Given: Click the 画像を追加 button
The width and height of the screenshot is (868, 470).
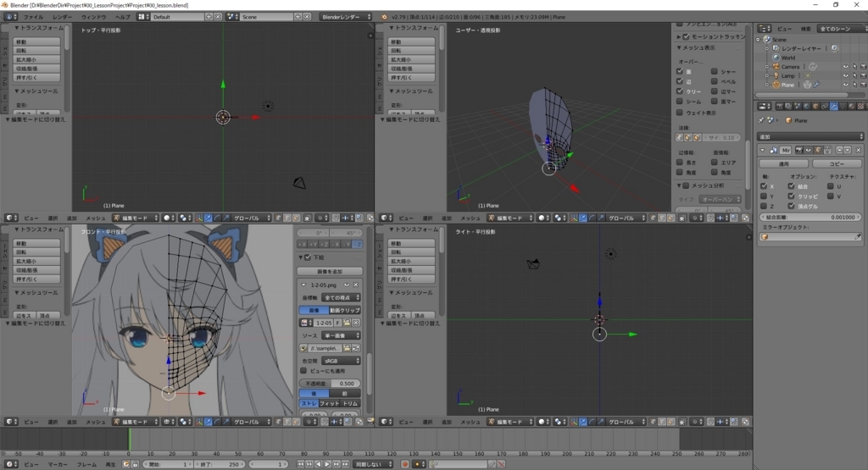Looking at the screenshot, I should (330, 271).
